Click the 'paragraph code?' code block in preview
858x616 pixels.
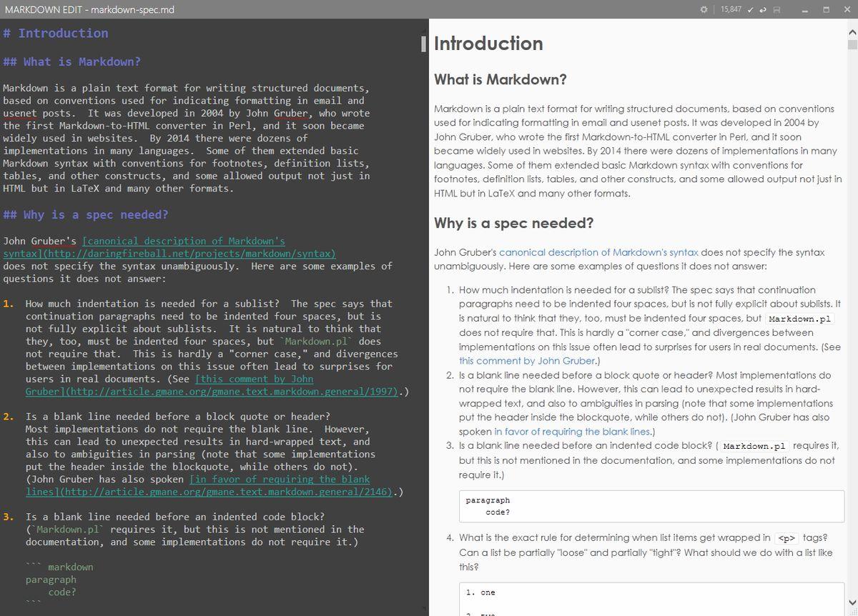pyautogui.click(x=651, y=506)
